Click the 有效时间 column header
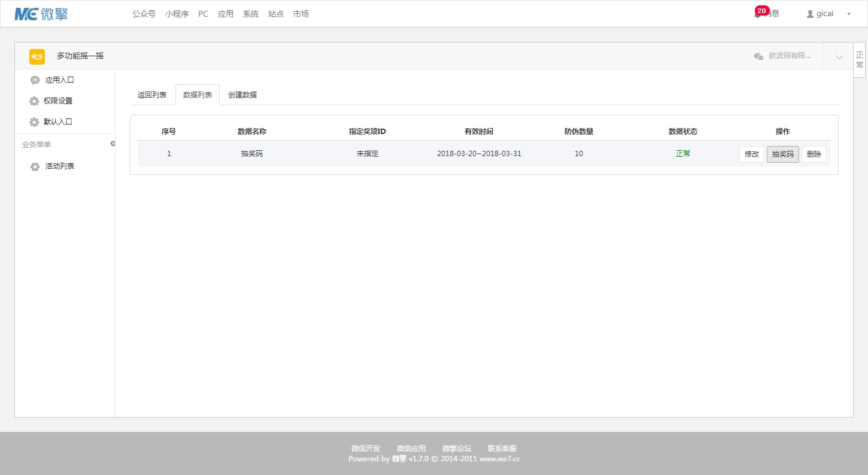The width and height of the screenshot is (868, 475). click(x=479, y=132)
